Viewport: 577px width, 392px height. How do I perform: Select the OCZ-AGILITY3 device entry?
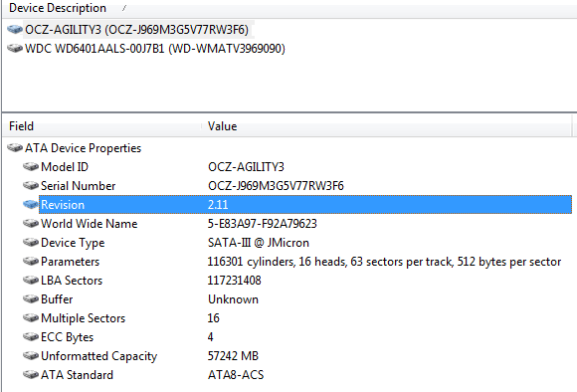tap(137, 30)
